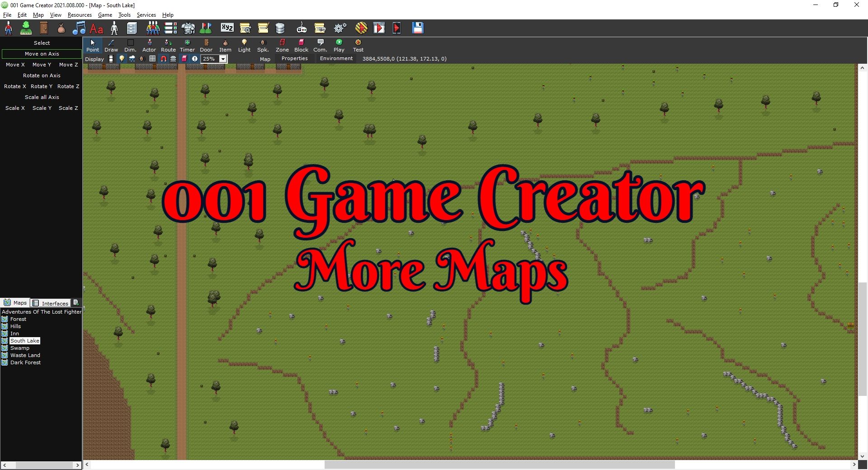Viewport: 868px width, 470px height.
Task: Open the Fonts 'Aa' icon
Action: 96,28
